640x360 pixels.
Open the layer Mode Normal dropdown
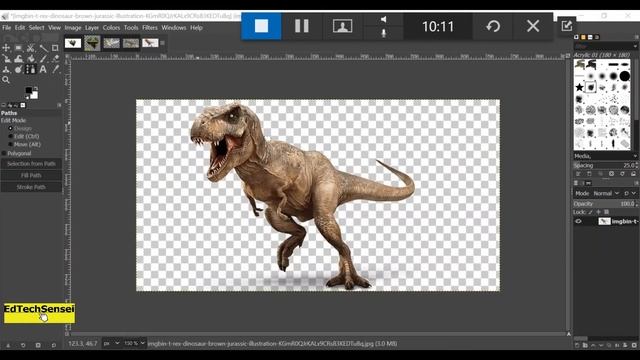[607, 193]
